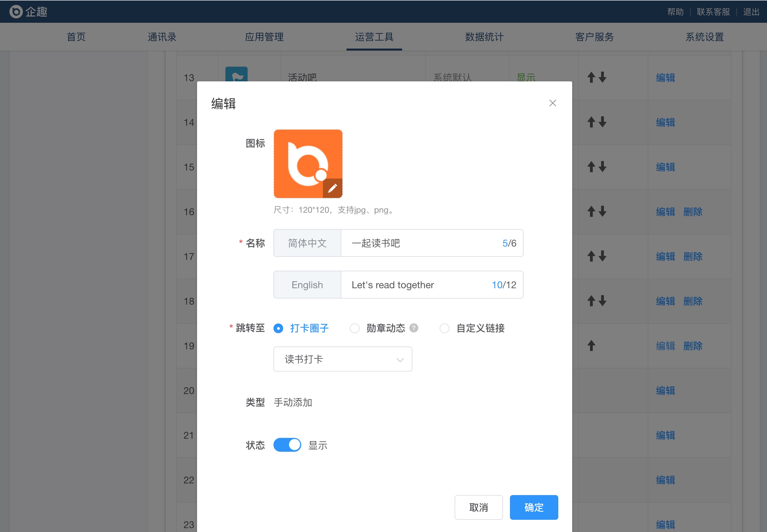Move row 18 down with arrow
This screenshot has height=532, width=767.
(602, 301)
